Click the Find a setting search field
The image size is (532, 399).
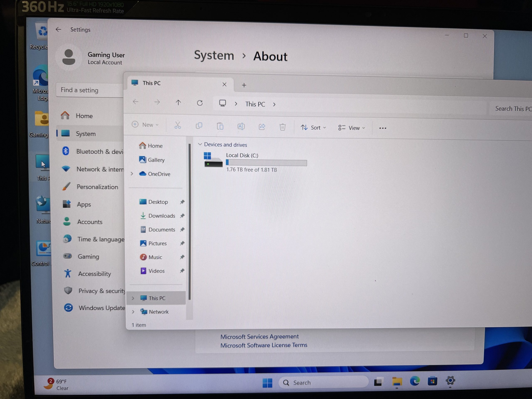pyautogui.click(x=90, y=90)
